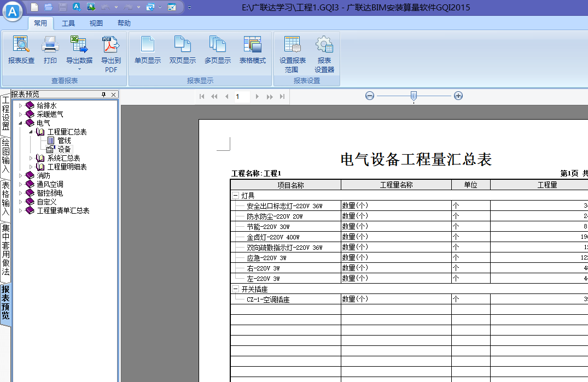Select 管线 report in tree
Viewport: 588px width, 382px height.
click(64, 140)
